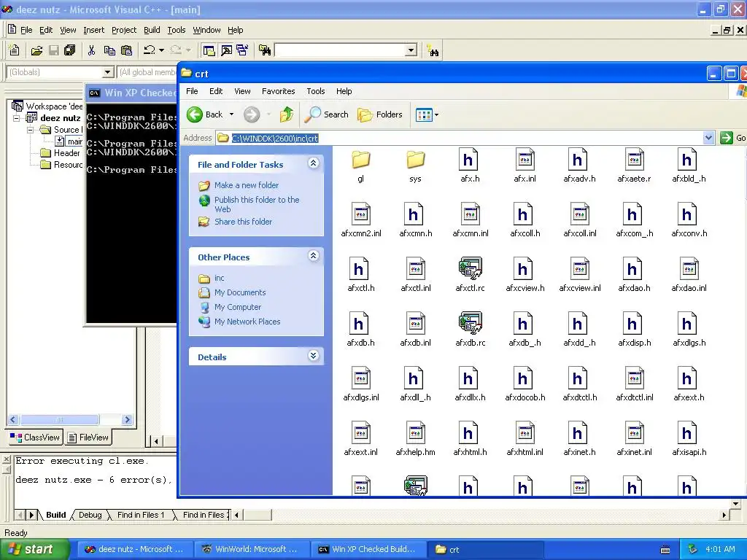Toggle the Output window icon
The height and width of the screenshot is (560, 747).
226,50
